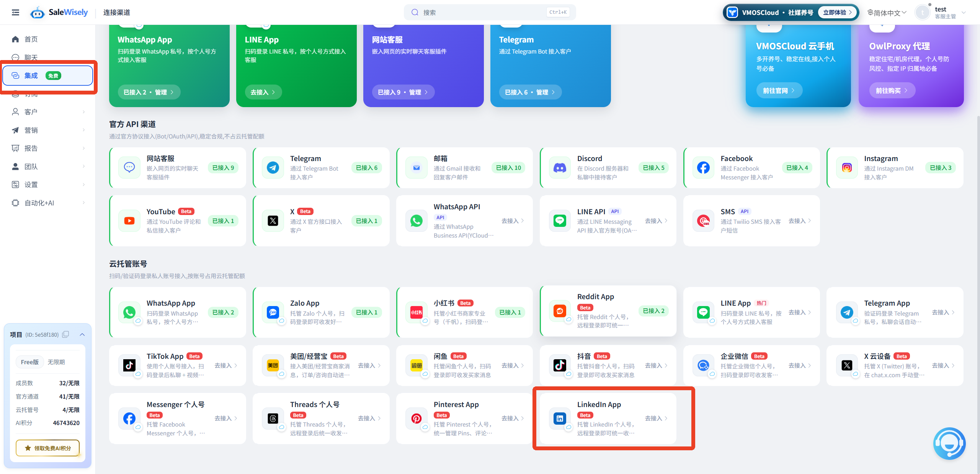Click the Facebook channel icon
Image resolution: width=980 pixels, height=474 pixels.
point(703,168)
